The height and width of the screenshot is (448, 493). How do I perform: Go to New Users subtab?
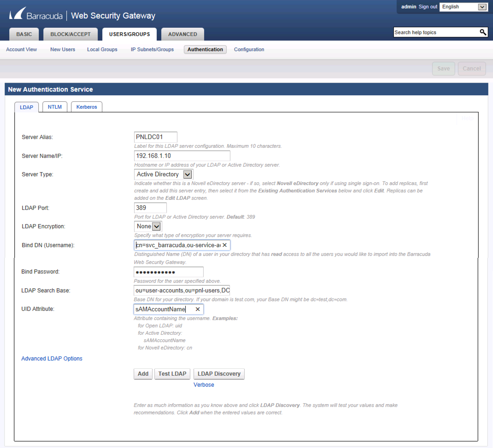[x=63, y=49]
